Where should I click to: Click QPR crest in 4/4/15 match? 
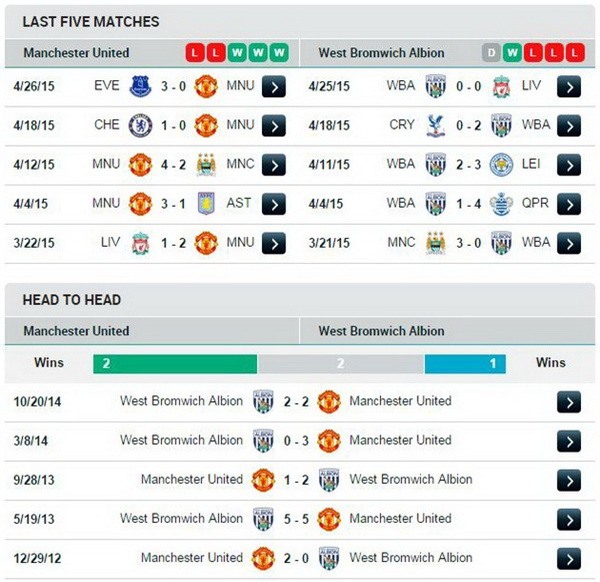pos(501,203)
